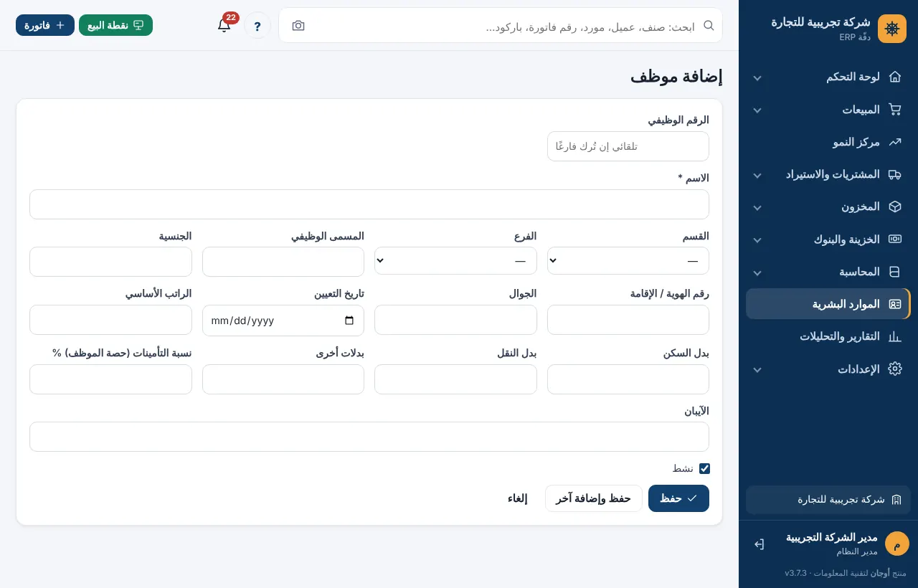The height and width of the screenshot is (588, 918).
Task: Click the growth center trend icon
Action: [x=895, y=142]
